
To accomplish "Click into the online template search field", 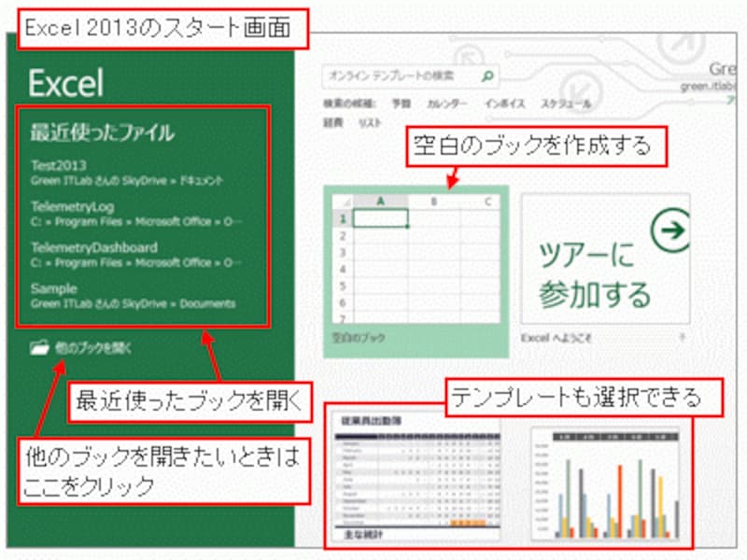I will [x=411, y=77].
